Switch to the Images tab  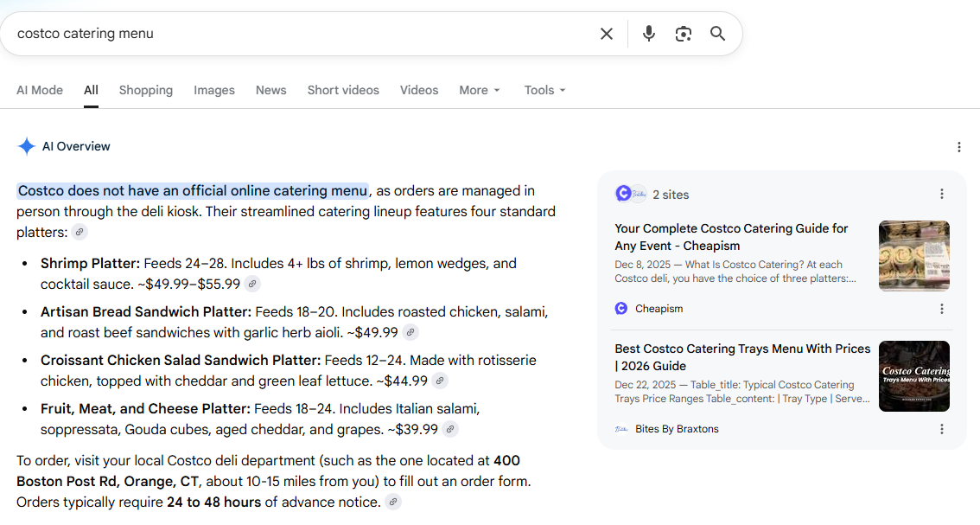pos(214,90)
